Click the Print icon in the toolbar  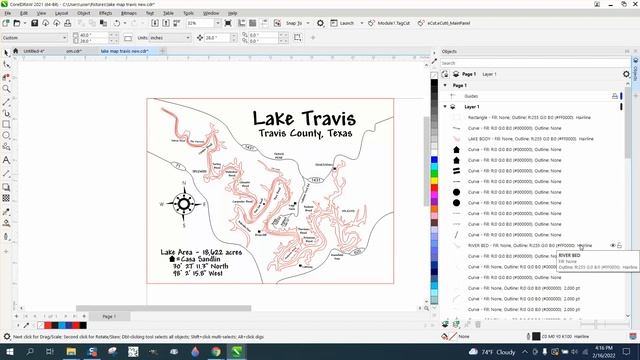pyautogui.click(x=68, y=23)
